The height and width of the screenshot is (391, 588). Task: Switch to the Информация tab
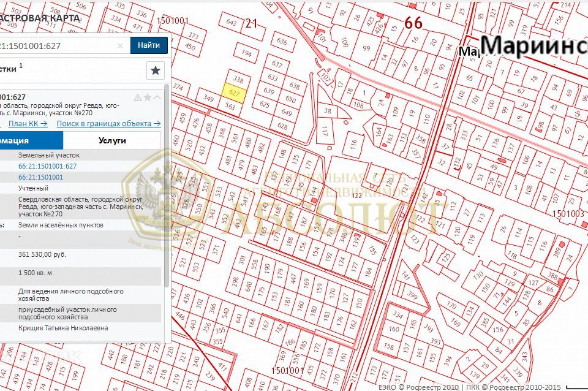coord(31,141)
